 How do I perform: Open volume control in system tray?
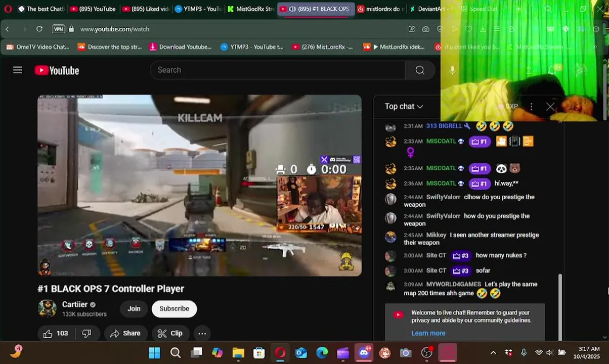(549, 352)
